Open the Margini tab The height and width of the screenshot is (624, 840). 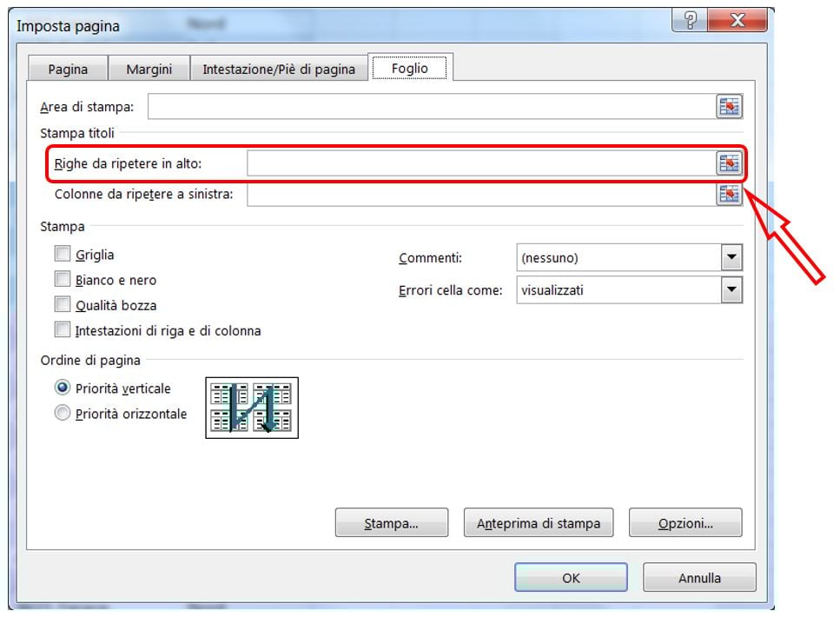click(149, 70)
